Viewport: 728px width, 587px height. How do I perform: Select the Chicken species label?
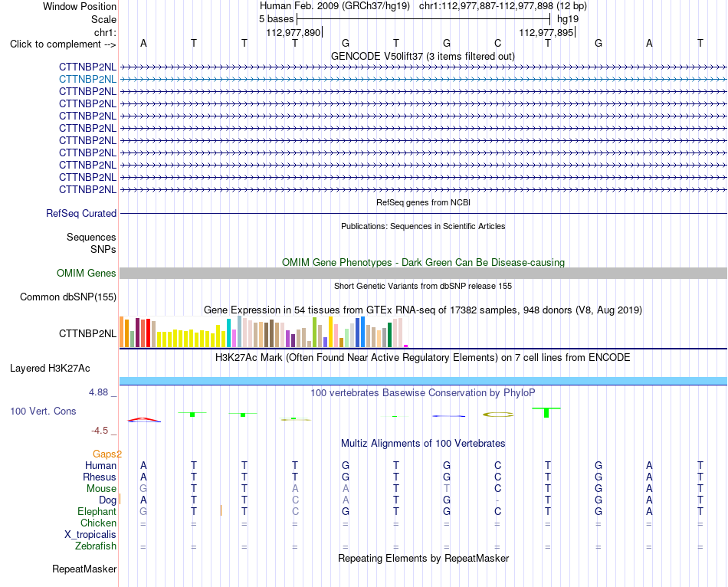(x=98, y=523)
